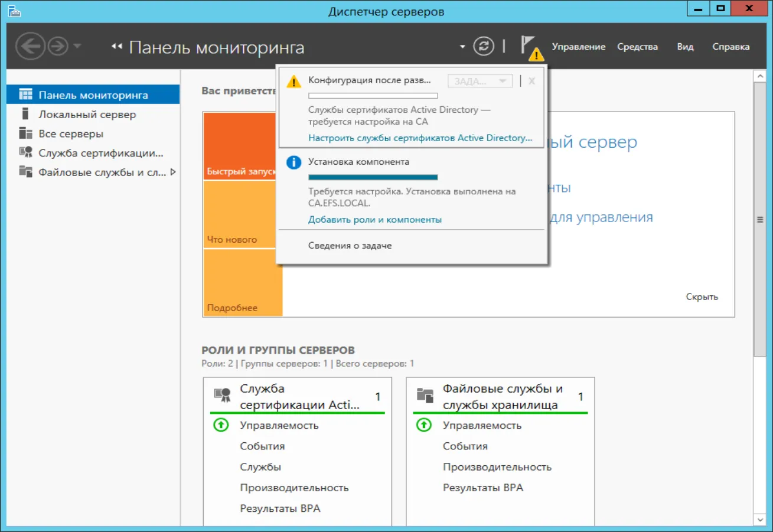Viewport: 773px width, 532px height.
Task: Click Скрыть in the welcome panel
Action: click(702, 296)
